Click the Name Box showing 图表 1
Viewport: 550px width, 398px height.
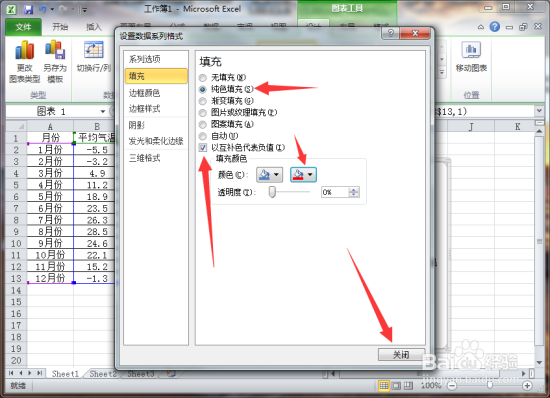pos(51,112)
